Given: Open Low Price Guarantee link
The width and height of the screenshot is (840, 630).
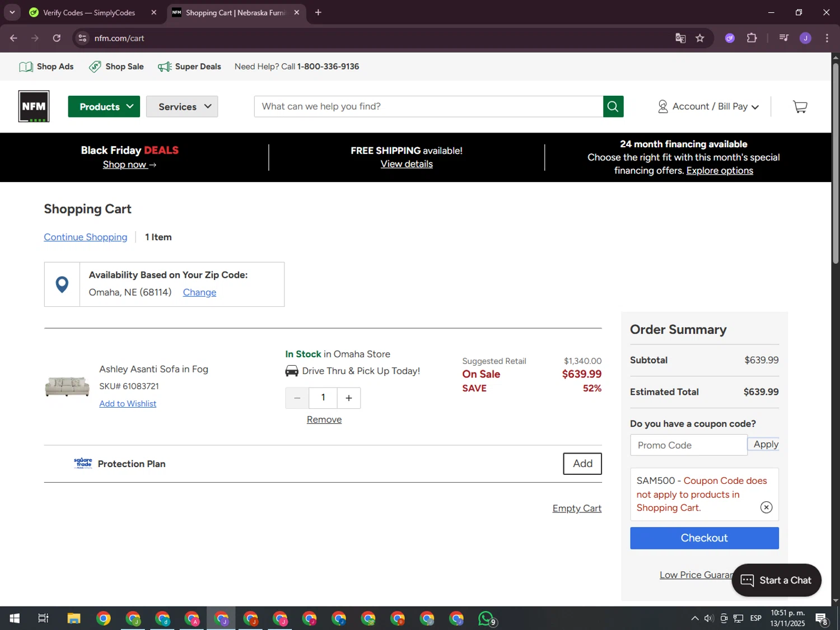Looking at the screenshot, I should (x=696, y=575).
